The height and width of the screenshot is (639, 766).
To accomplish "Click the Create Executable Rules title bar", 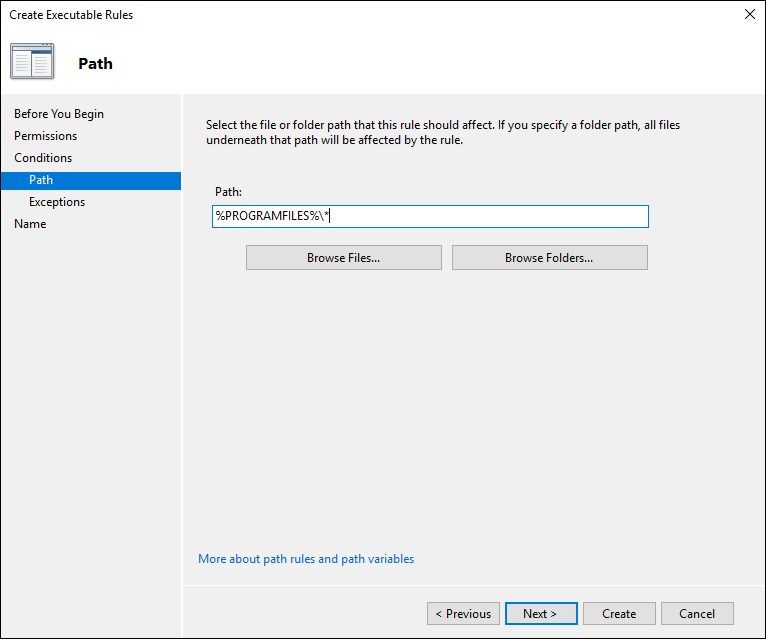I will tap(300, 15).
